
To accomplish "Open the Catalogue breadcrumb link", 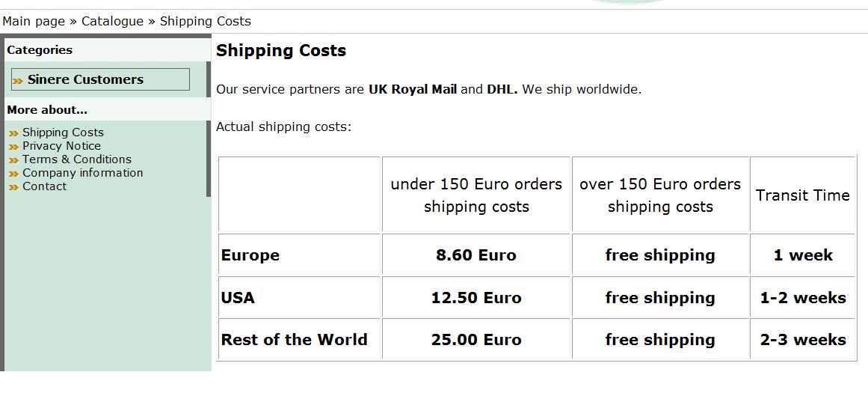I will point(112,21).
